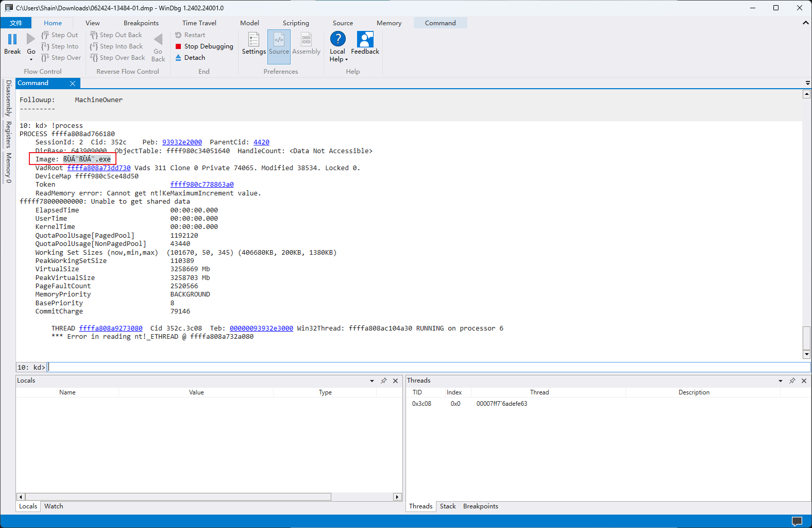This screenshot has height=528, width=812.
Task: Click Threads Description column header
Action: click(x=693, y=392)
